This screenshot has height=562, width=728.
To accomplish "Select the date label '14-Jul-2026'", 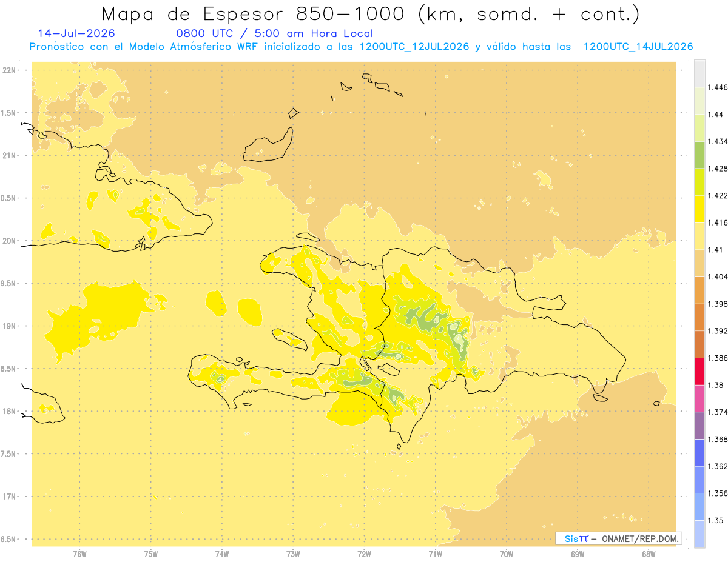I will click(76, 33).
